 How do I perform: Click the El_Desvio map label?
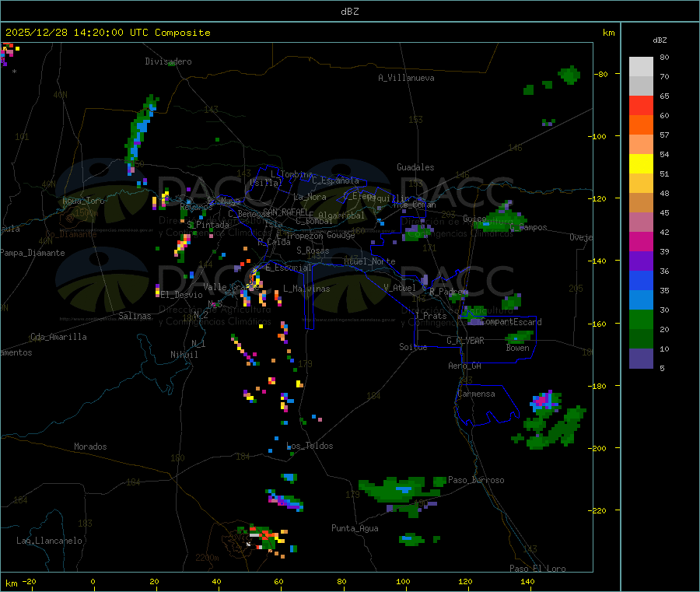[x=182, y=295]
